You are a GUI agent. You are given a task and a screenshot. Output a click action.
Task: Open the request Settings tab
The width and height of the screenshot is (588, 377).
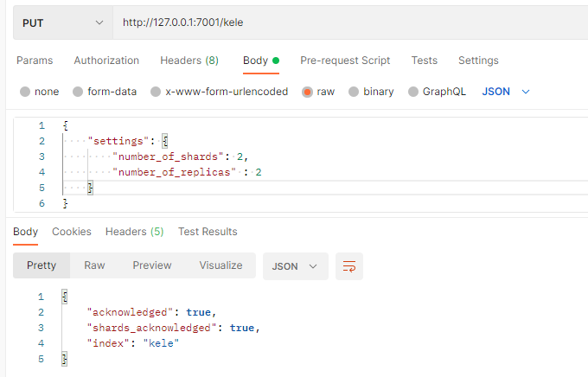(x=478, y=61)
